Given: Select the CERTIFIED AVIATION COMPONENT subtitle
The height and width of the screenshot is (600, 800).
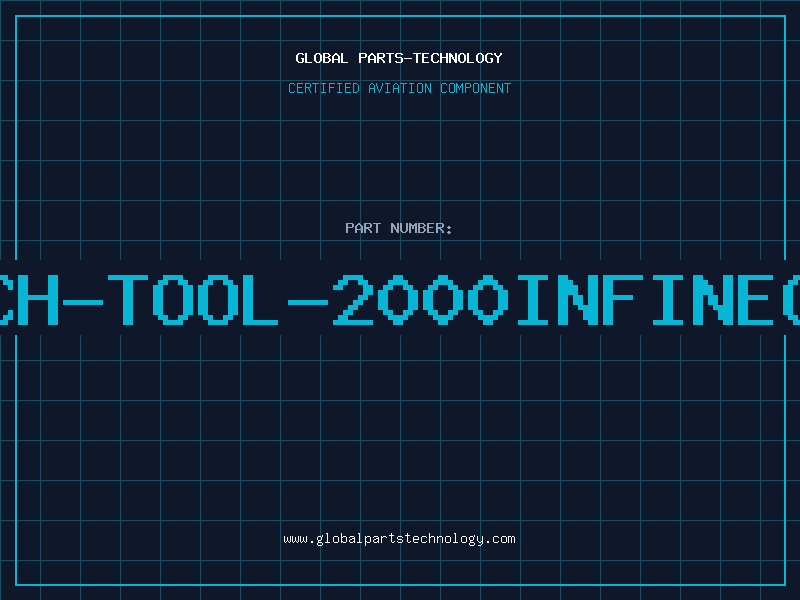Looking at the screenshot, I should click(x=399, y=88).
